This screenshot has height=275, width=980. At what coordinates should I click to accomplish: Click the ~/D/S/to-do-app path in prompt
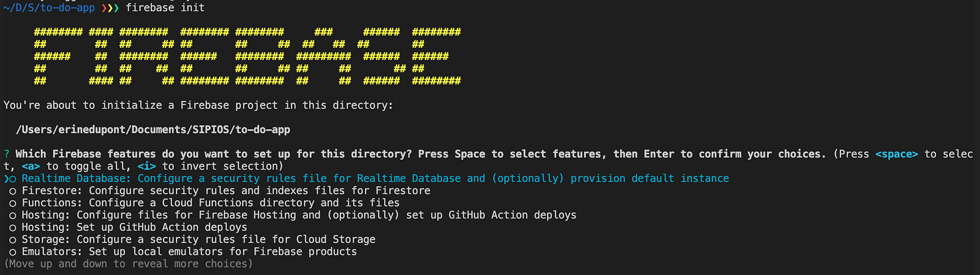pyautogui.click(x=49, y=8)
